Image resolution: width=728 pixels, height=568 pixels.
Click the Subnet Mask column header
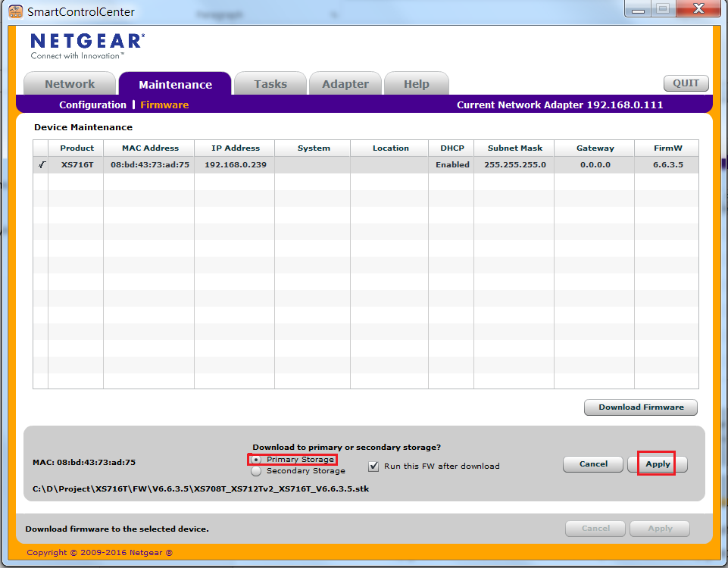coord(514,148)
